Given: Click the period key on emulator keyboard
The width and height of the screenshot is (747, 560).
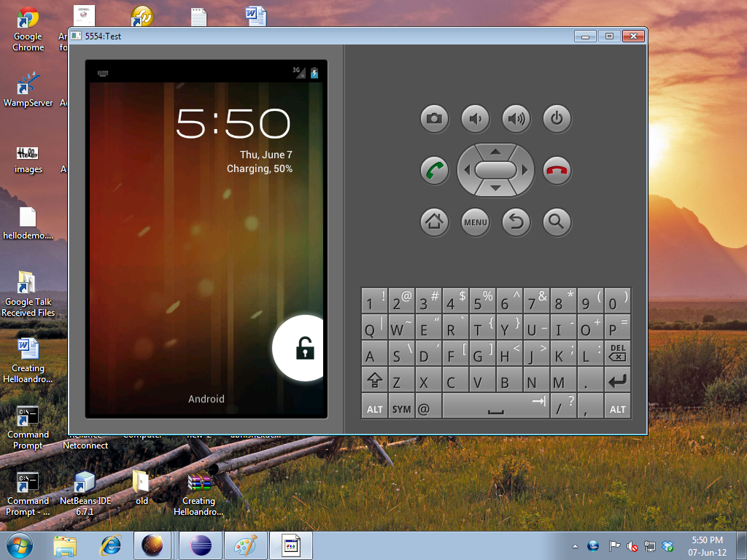Looking at the screenshot, I should pos(590,380).
